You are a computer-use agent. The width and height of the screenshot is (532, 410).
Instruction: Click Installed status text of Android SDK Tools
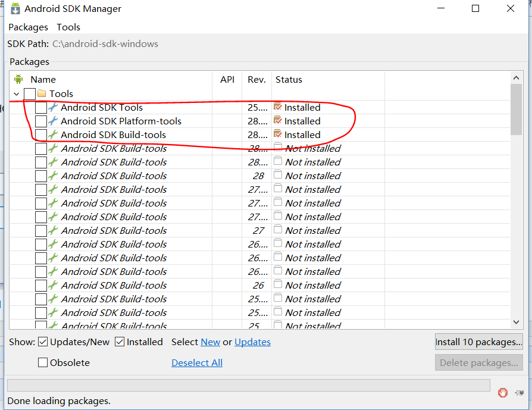[302, 108]
